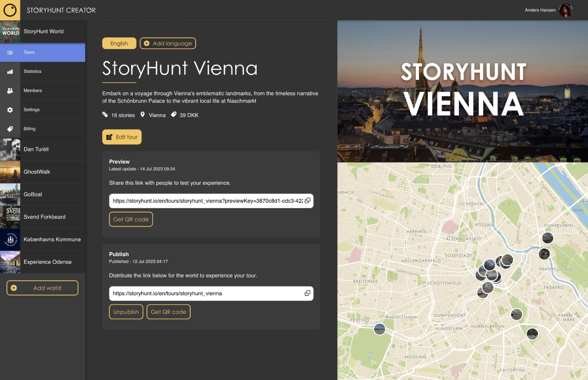Click the Edit tour button
This screenshot has height=380, width=588.
pyautogui.click(x=122, y=137)
